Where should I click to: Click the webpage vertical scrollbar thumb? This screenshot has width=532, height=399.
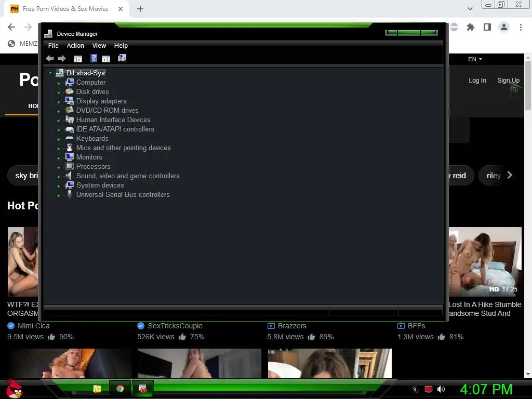click(x=528, y=86)
